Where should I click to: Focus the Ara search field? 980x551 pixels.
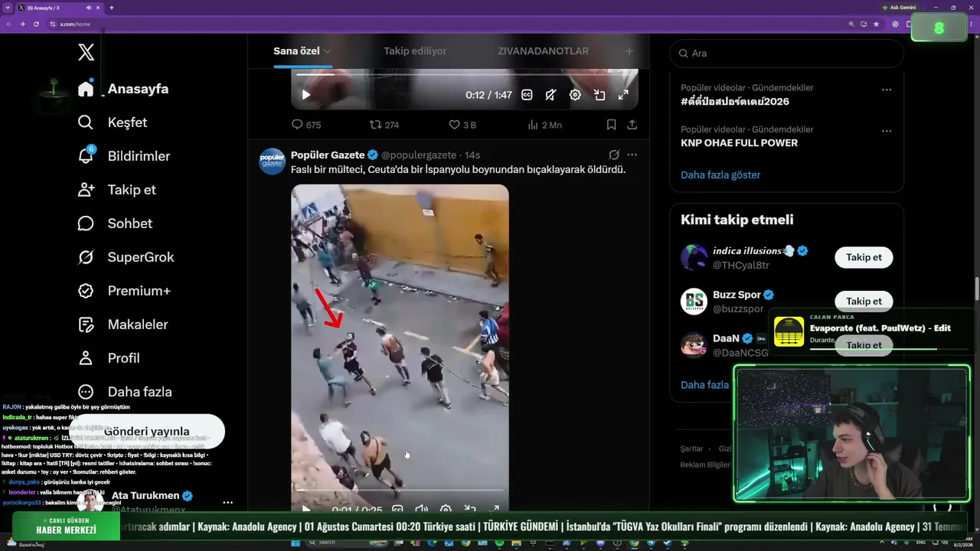coord(786,54)
